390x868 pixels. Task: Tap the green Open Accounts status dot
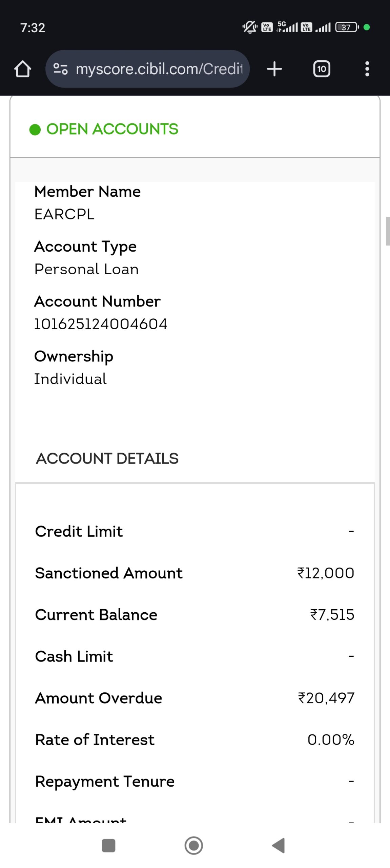[x=35, y=130]
